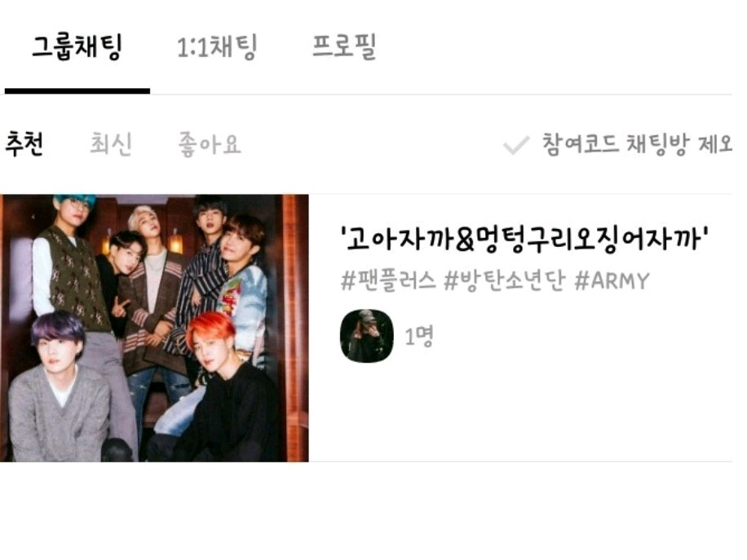Click the teal-haired figure in the thumbnail
Screen dimensions: 747x560
tap(72, 257)
